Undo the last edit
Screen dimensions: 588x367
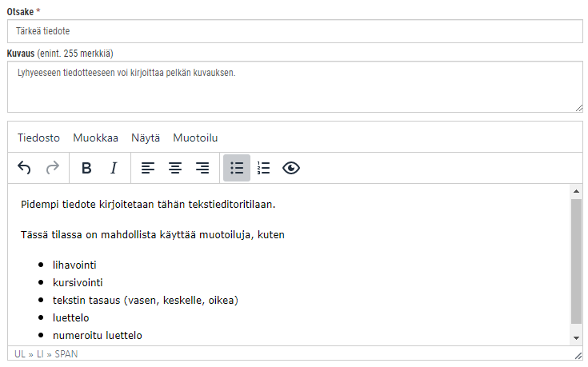tap(24, 168)
